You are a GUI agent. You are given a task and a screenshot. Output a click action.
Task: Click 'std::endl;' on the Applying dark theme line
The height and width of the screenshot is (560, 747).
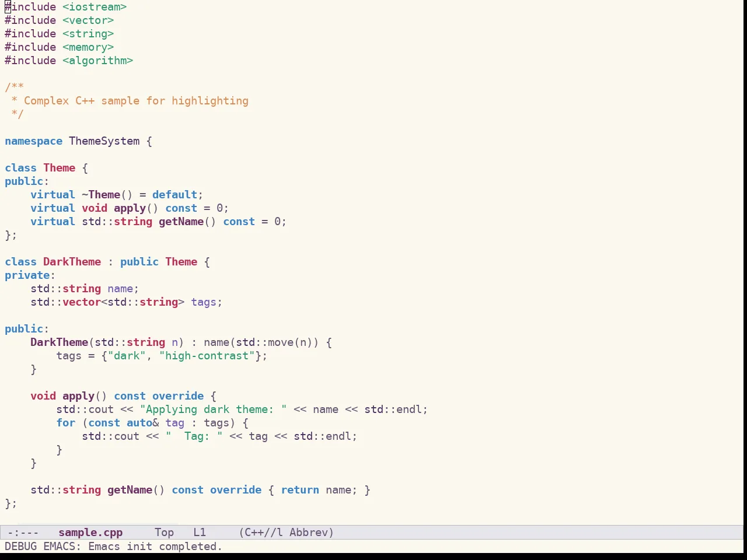coord(396,409)
